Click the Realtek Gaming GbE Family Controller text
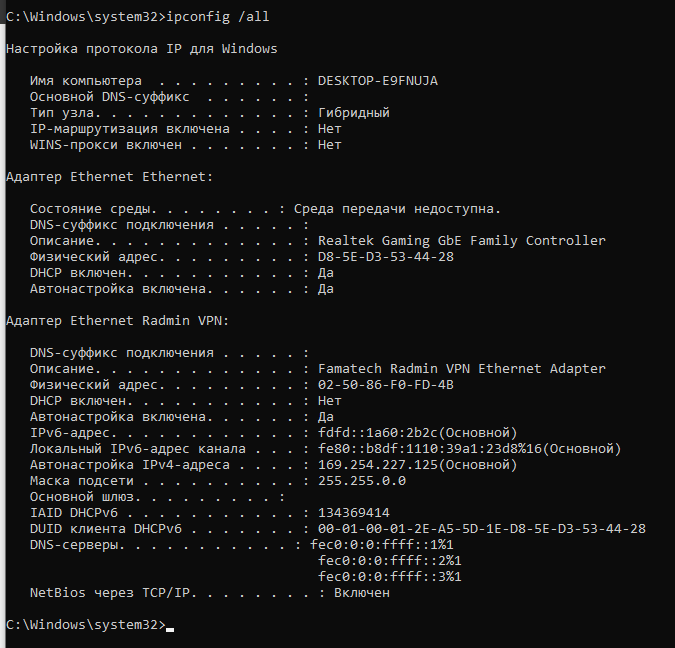675x648 pixels. pos(461,241)
